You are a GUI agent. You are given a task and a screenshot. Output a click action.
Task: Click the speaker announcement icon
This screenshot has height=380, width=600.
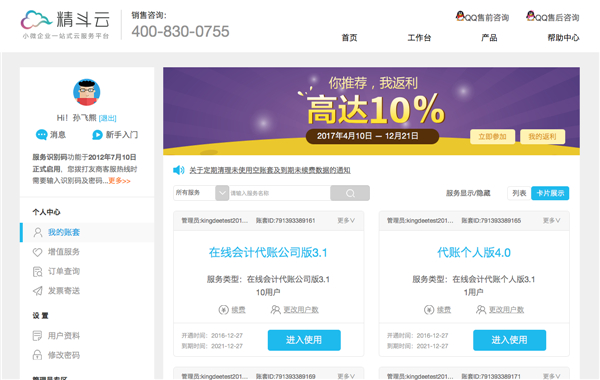(179, 170)
